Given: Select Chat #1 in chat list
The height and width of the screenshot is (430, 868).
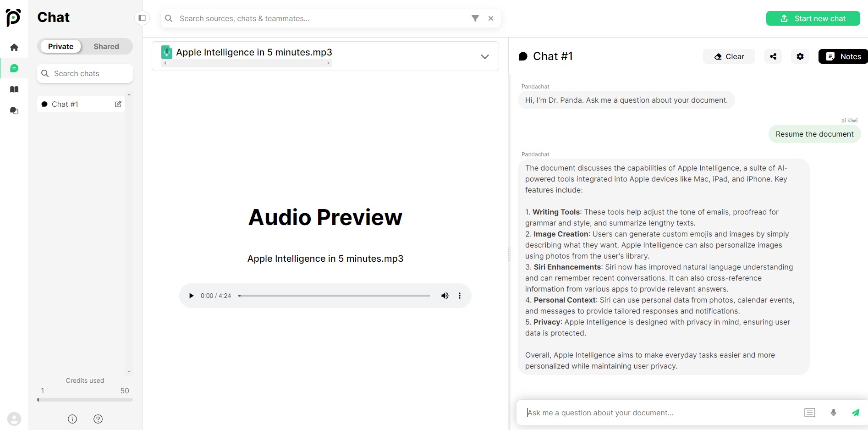Looking at the screenshot, I should 81,104.
